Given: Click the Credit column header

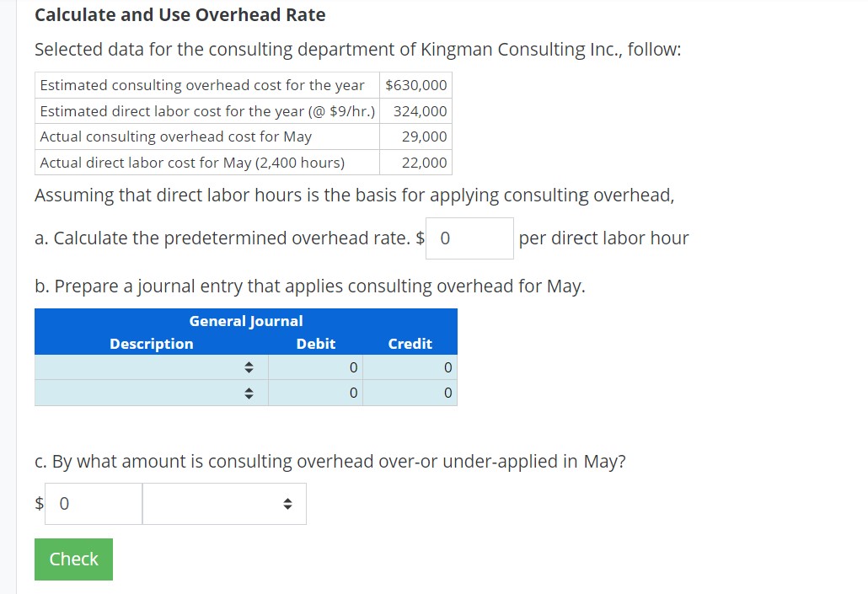Looking at the screenshot, I should click(410, 344).
